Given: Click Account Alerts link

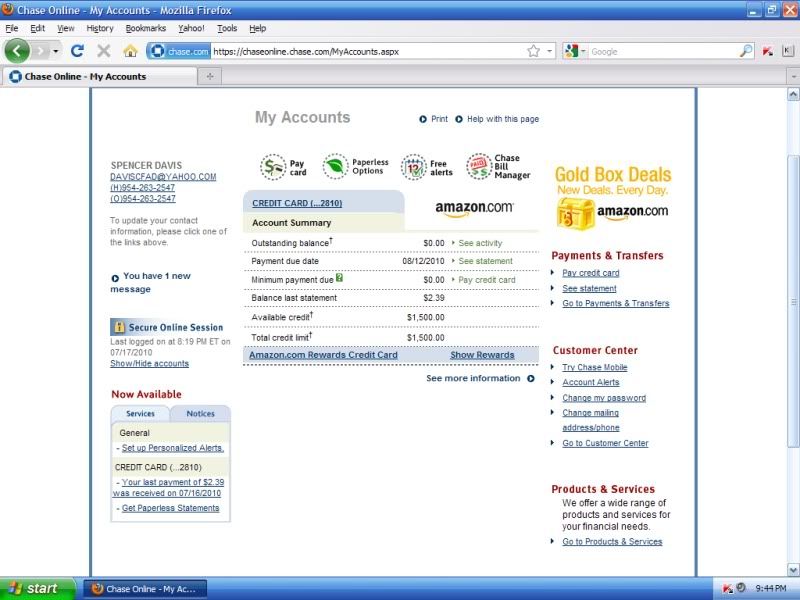Looking at the screenshot, I should tap(591, 382).
